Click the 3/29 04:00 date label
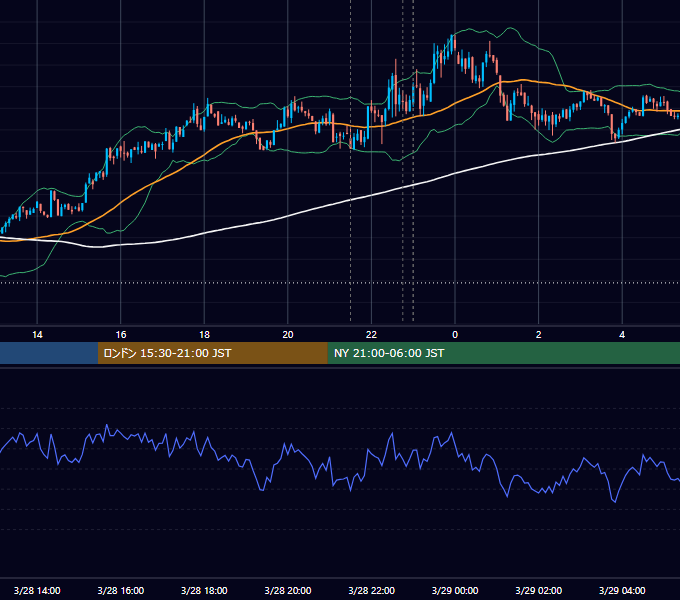The image size is (680, 600). coord(622,590)
